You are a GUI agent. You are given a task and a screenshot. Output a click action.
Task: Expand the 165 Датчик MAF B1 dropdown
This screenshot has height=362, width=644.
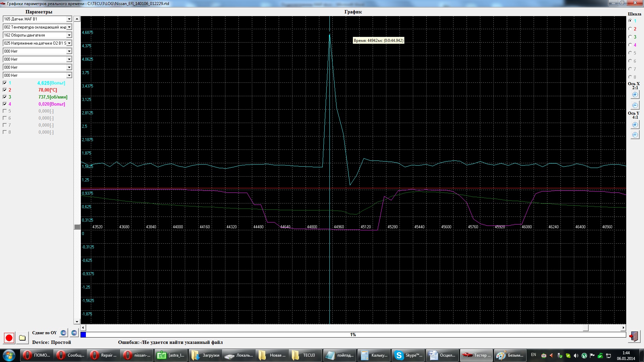69,19
